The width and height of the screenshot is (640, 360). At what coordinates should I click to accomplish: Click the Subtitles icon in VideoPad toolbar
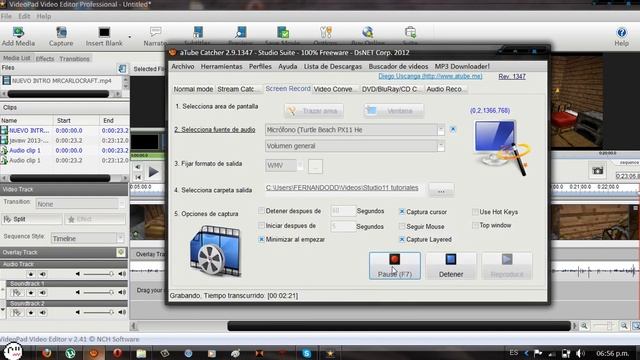pyautogui.click(x=198, y=33)
